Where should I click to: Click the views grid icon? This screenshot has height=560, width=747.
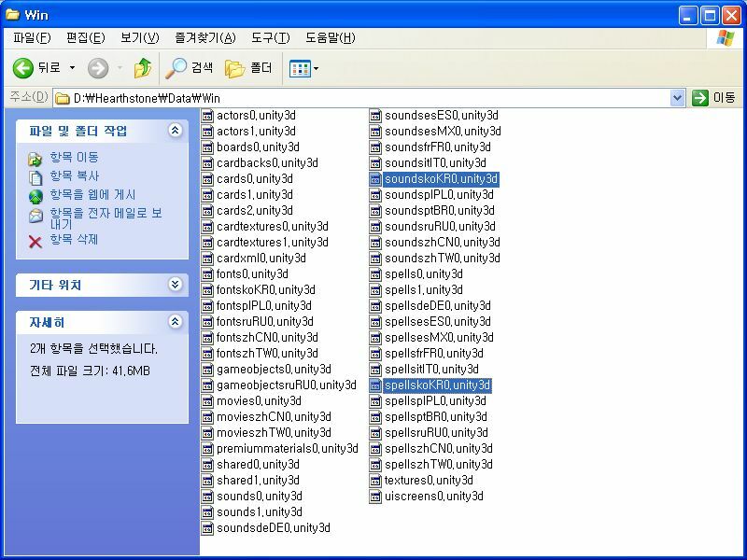[x=300, y=68]
